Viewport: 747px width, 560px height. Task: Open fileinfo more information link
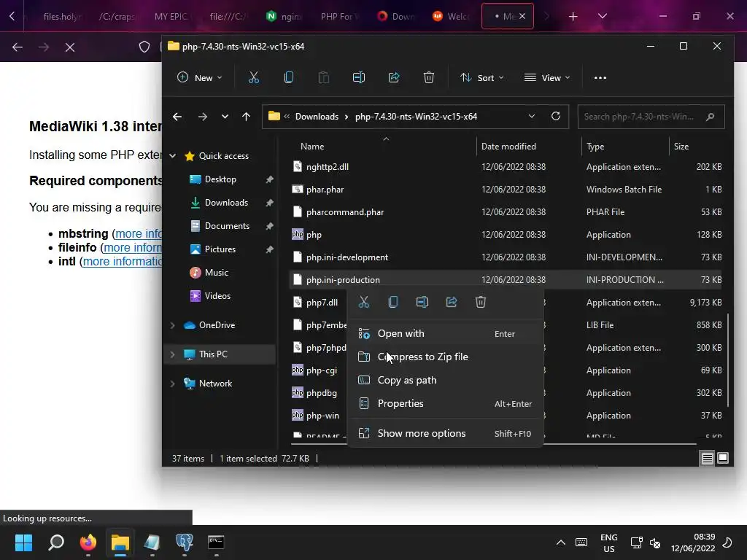133,248
